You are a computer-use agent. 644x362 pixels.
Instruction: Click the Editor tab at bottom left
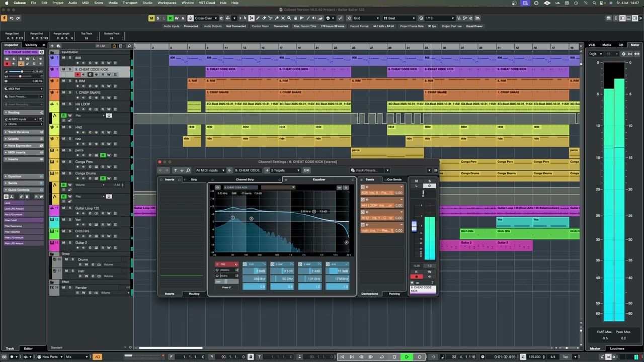pos(29,348)
